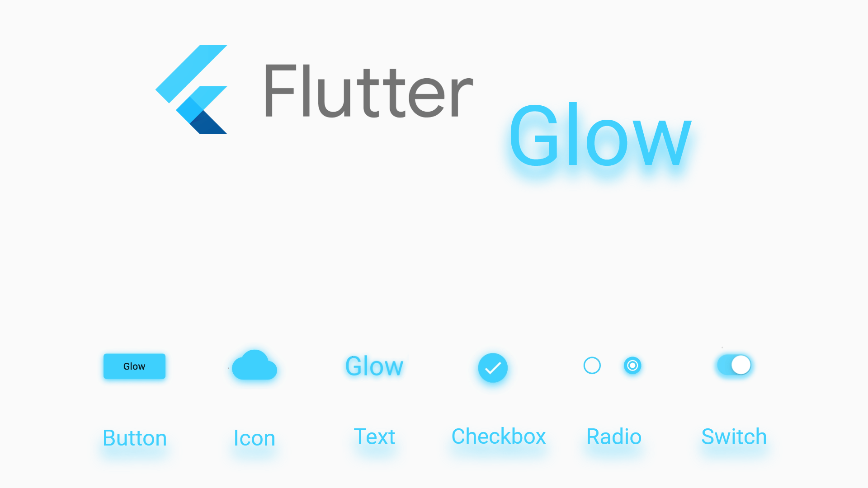Click the enabled Switch toggle icon
868x488 pixels.
tap(734, 365)
